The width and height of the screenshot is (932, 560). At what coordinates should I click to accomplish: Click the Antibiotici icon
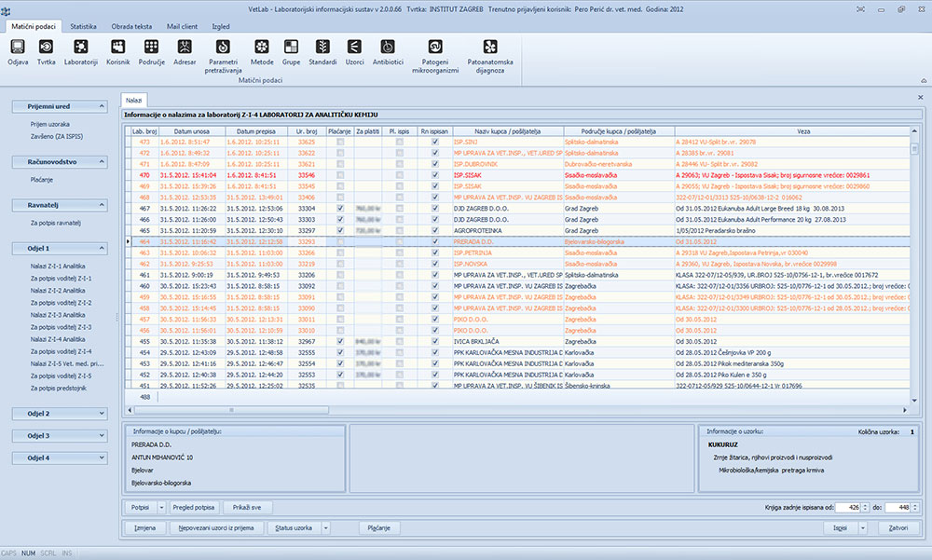(x=387, y=47)
